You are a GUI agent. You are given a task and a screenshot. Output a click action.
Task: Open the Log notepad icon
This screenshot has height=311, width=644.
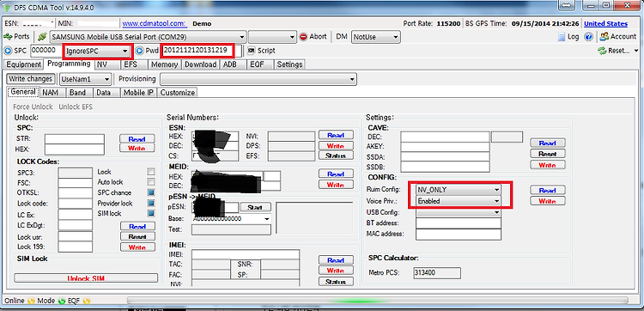(562, 37)
